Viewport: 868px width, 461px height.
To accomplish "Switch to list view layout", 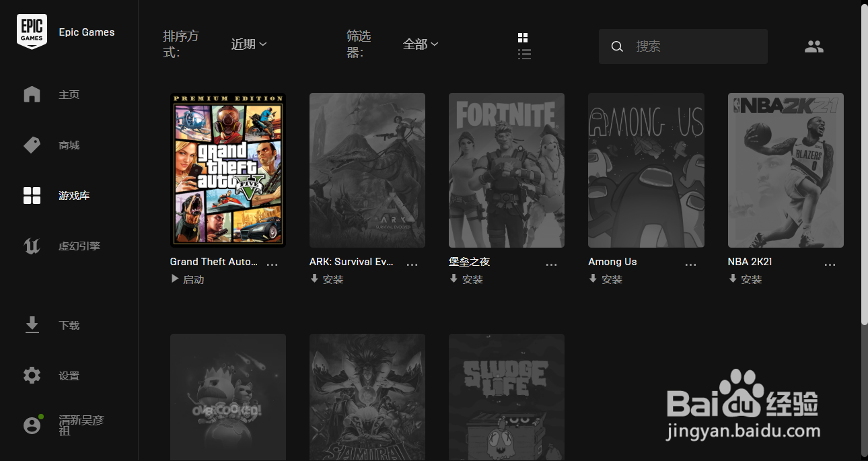I will (524, 55).
